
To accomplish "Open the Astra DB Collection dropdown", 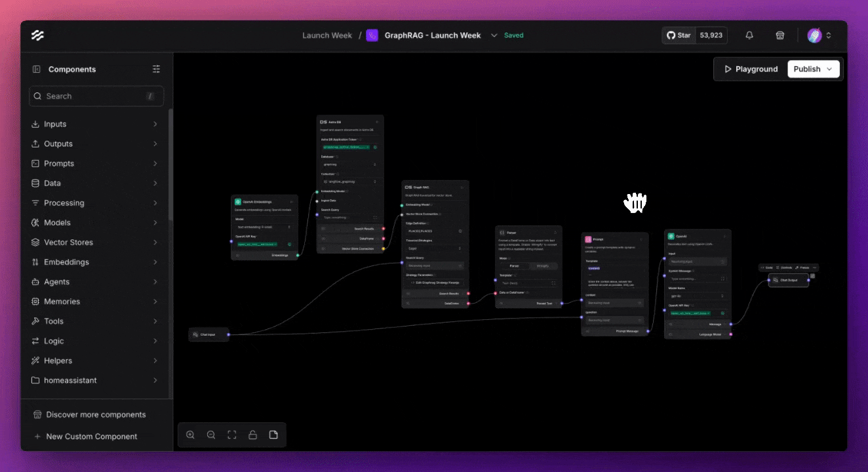I will click(350, 182).
